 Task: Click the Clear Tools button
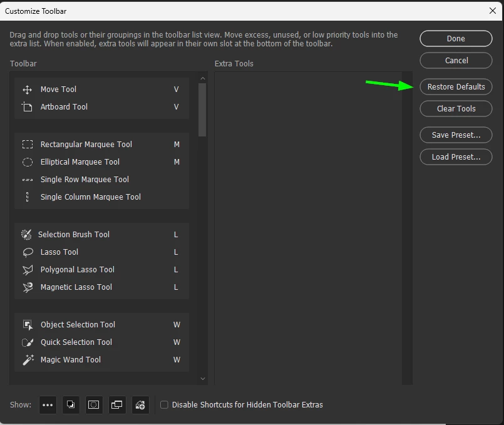(x=456, y=108)
